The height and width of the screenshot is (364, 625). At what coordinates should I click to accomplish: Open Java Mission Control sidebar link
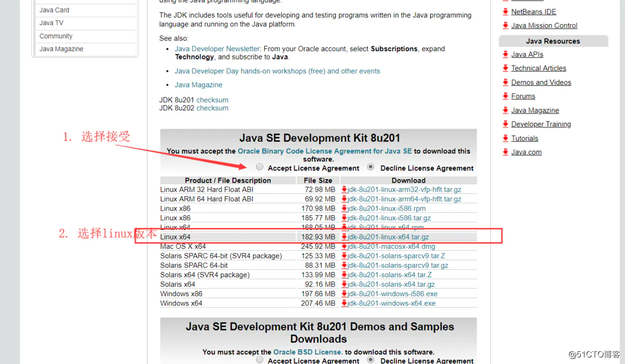544,26
